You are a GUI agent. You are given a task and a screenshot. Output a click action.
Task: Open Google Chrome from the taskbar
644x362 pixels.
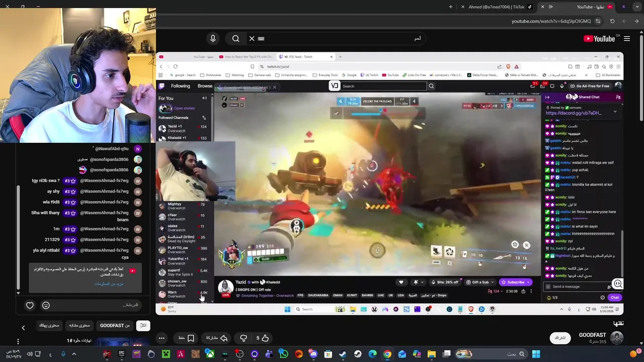point(387,354)
